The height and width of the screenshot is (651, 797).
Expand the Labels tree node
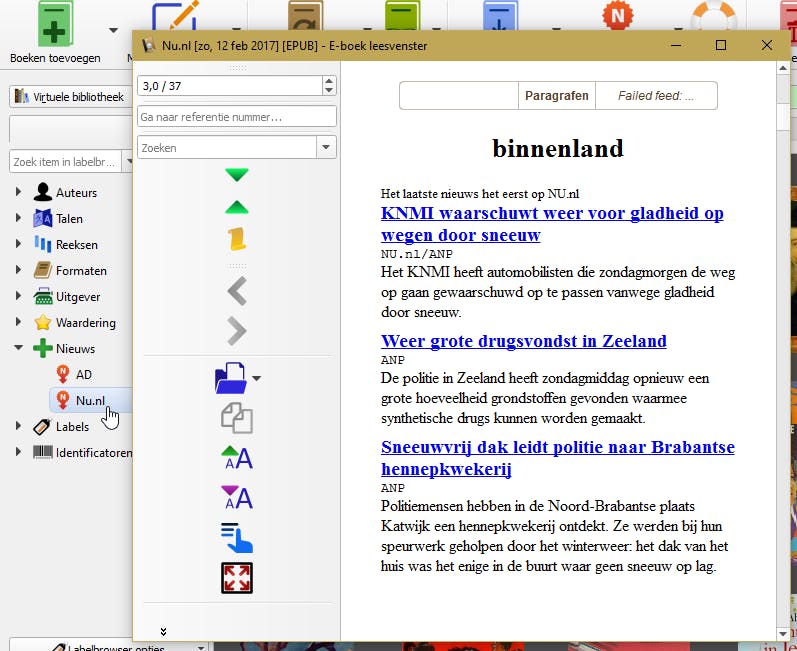[18, 425]
